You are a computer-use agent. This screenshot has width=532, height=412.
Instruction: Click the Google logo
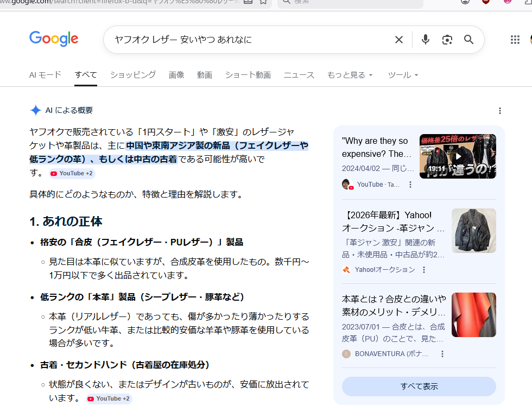pos(54,39)
